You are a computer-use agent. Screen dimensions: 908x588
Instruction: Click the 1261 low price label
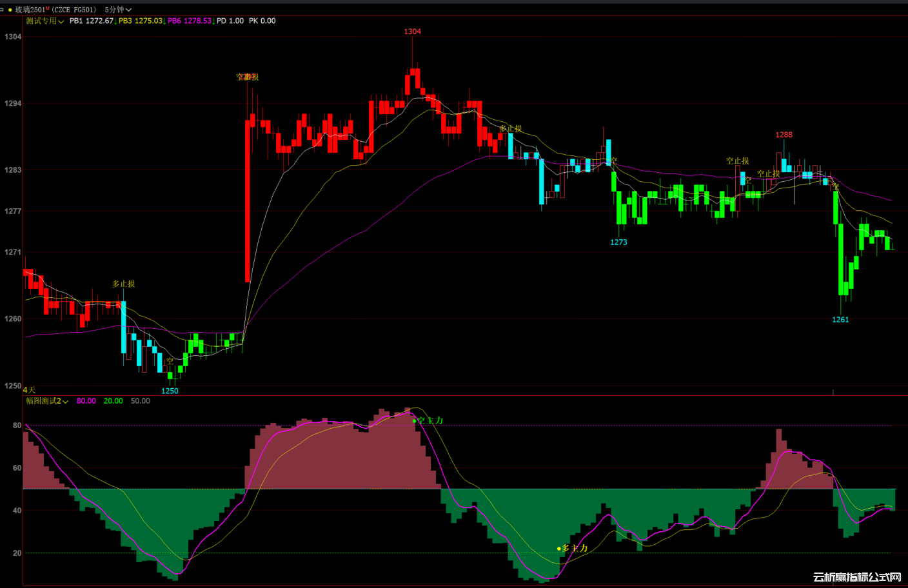(x=840, y=320)
